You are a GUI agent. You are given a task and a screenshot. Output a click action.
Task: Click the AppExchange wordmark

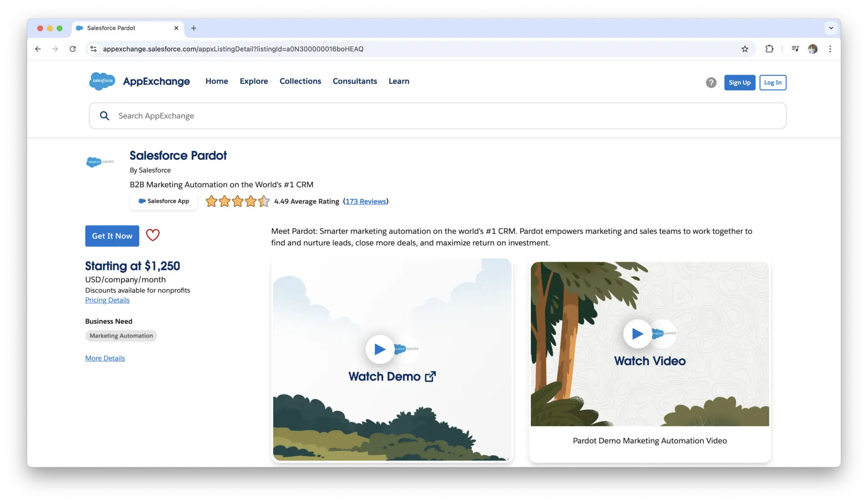(156, 82)
